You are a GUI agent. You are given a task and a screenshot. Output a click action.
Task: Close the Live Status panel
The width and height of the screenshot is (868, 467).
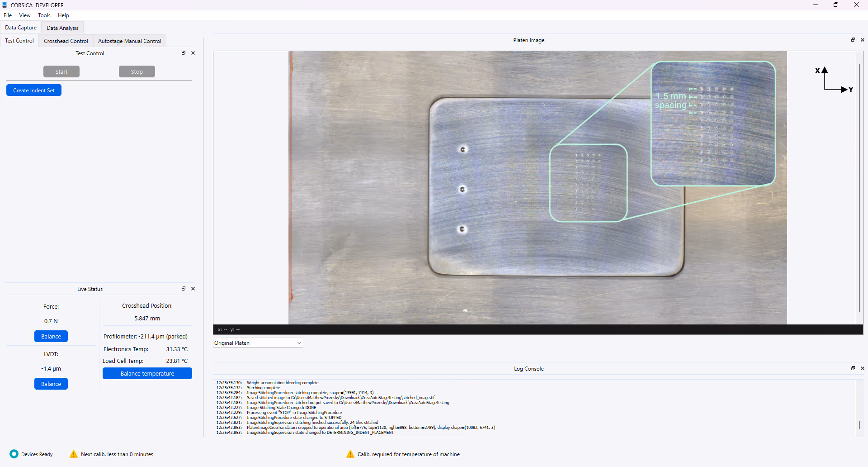(x=193, y=289)
